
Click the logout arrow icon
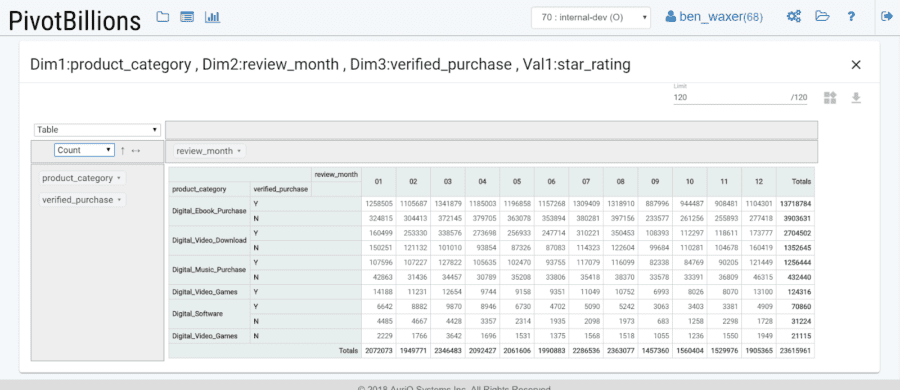tap(886, 17)
